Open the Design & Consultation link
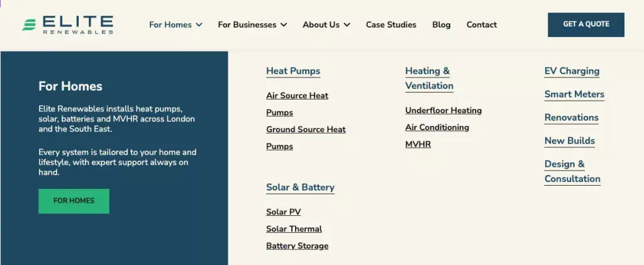The image size is (644, 265). [x=572, y=171]
